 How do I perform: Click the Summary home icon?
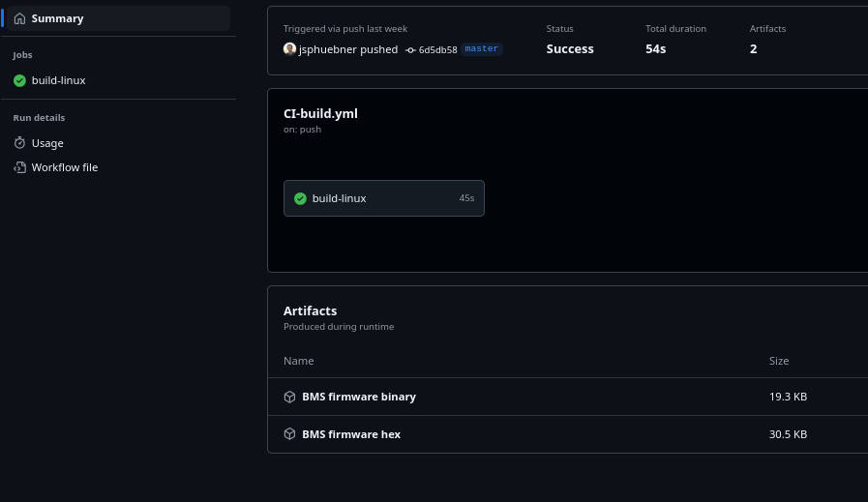pos(19,18)
